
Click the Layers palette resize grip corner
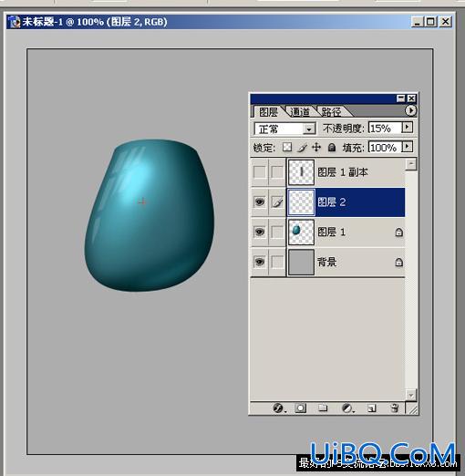coord(412,409)
